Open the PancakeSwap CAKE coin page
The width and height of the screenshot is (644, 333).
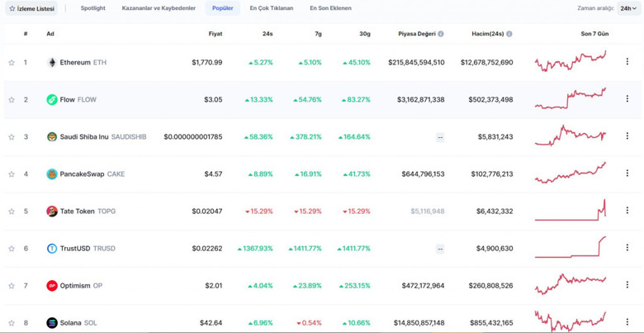click(92, 174)
